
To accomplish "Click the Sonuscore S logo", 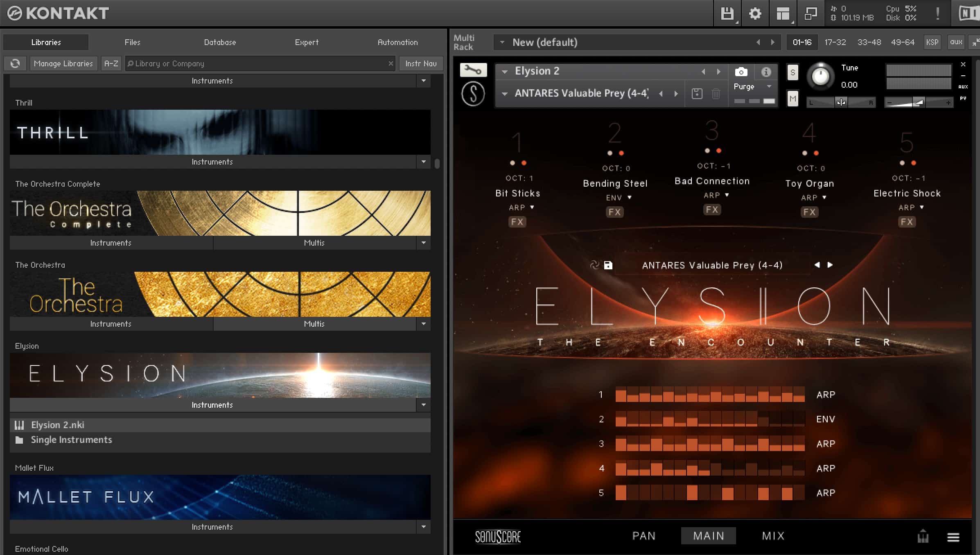I will coord(473,94).
